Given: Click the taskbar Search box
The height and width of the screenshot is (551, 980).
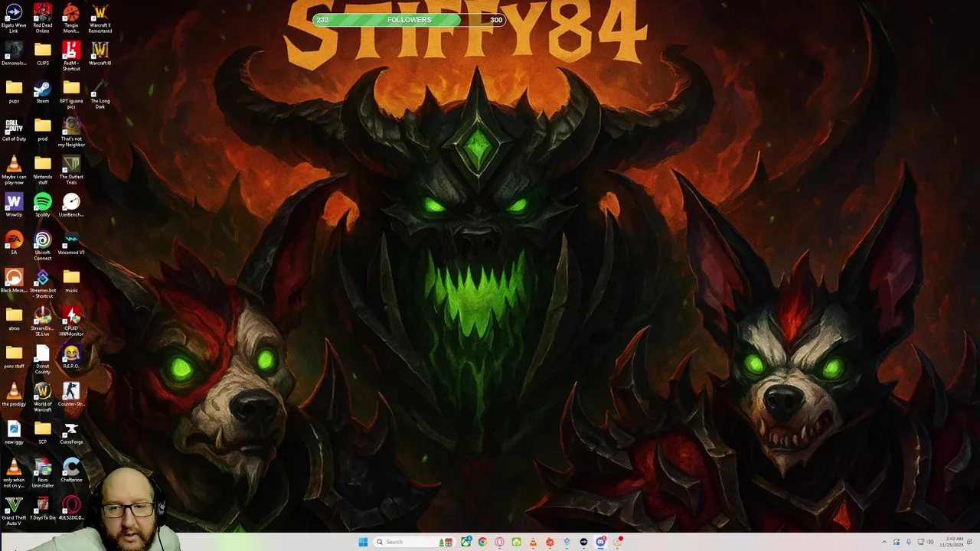Looking at the screenshot, I should pos(413,542).
